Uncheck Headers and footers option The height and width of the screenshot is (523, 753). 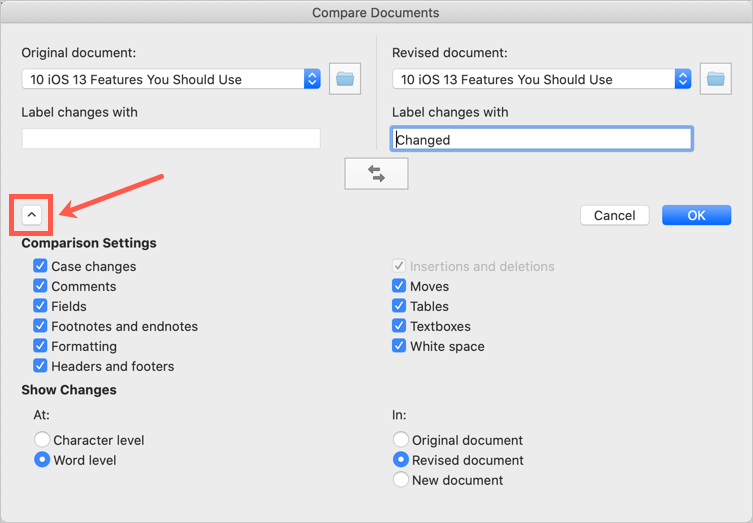[40, 366]
